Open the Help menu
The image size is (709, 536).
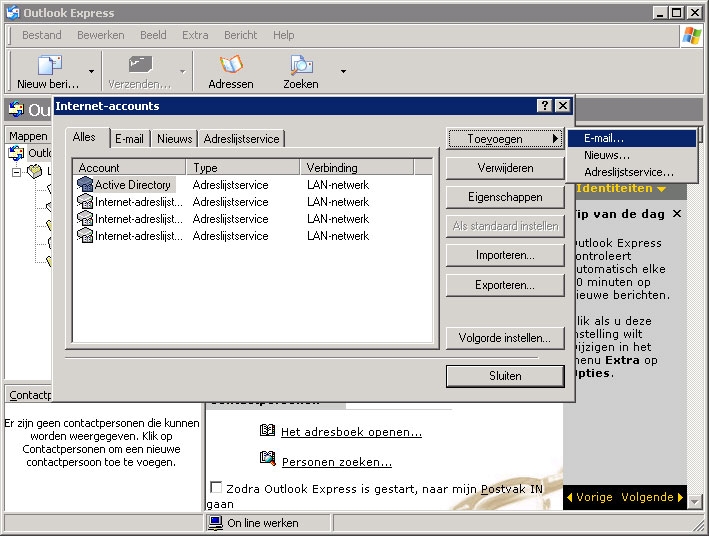284,35
